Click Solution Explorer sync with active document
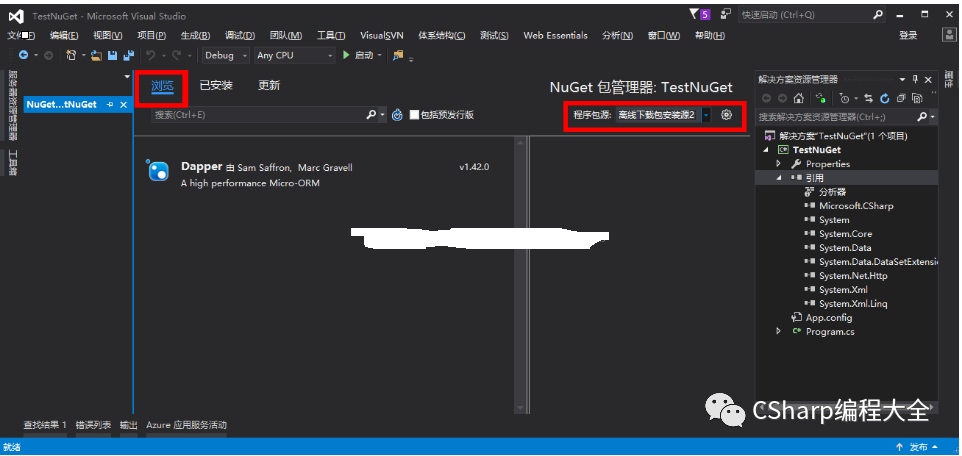The height and width of the screenshot is (456, 962). click(820, 98)
